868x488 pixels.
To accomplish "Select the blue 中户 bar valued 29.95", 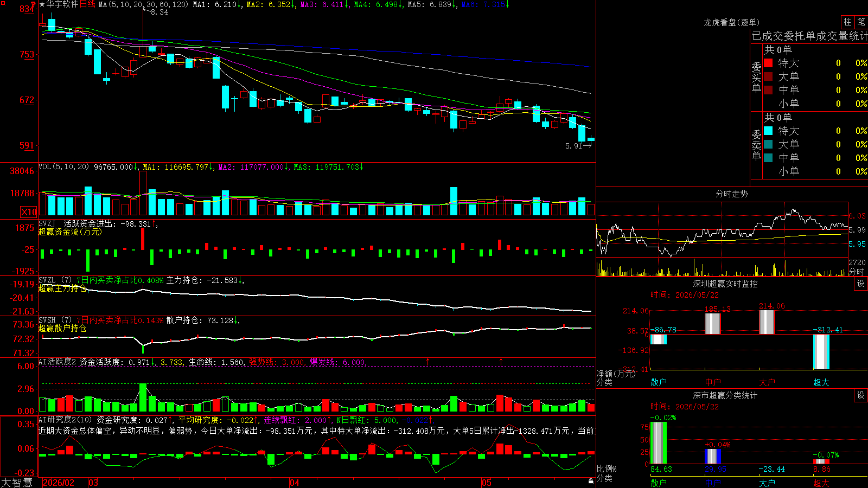I will tap(712, 457).
